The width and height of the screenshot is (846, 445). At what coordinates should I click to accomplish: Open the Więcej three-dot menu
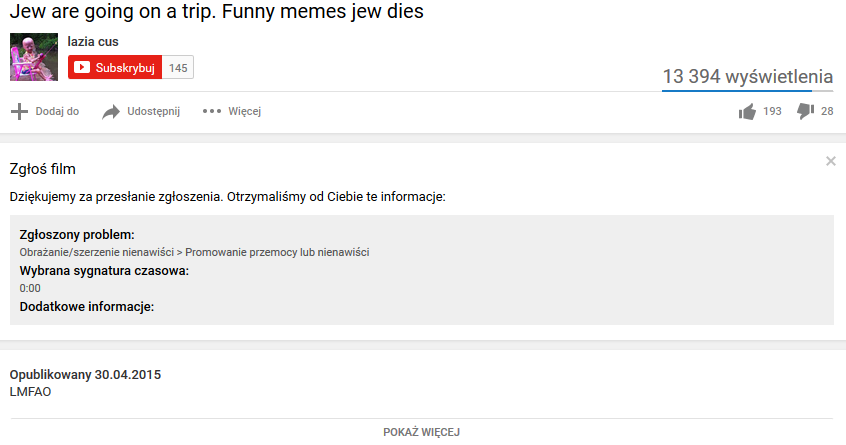211,112
